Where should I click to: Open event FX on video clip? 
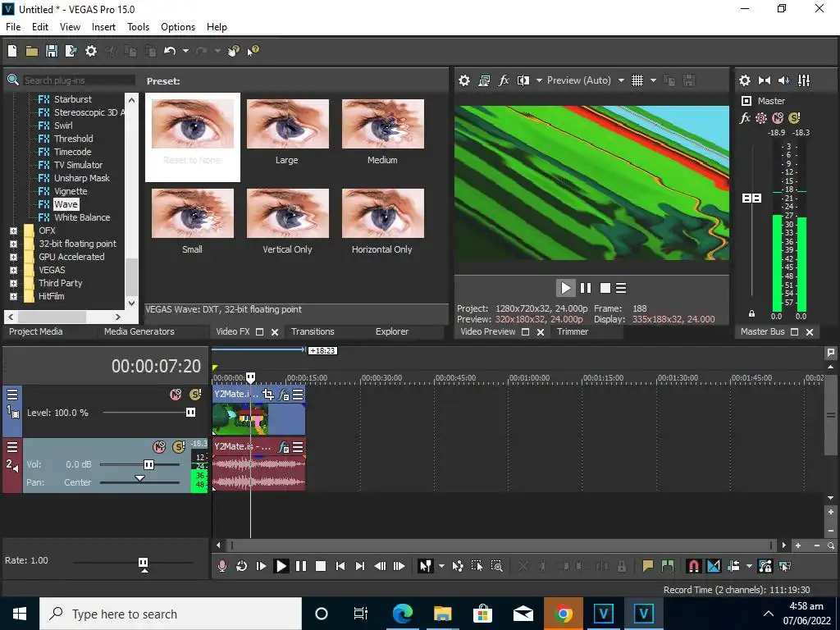(283, 395)
